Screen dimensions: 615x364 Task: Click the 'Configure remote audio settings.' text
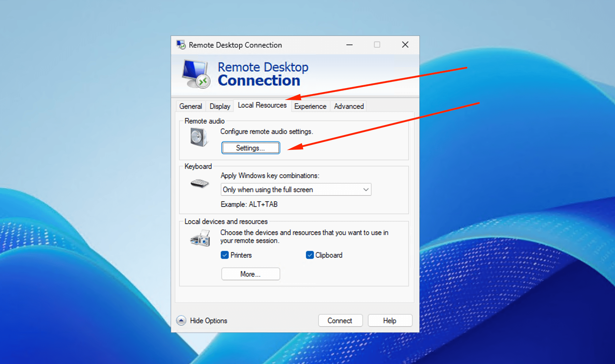[267, 131]
